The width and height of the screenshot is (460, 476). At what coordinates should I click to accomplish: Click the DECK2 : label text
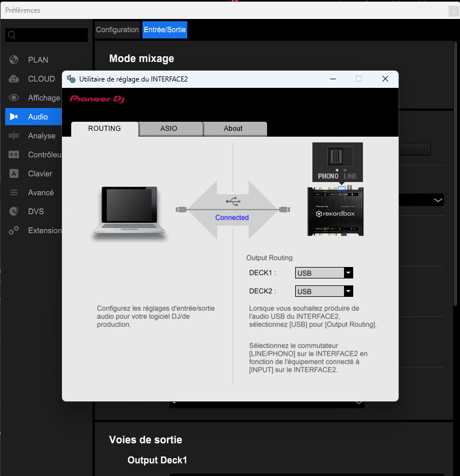262,291
